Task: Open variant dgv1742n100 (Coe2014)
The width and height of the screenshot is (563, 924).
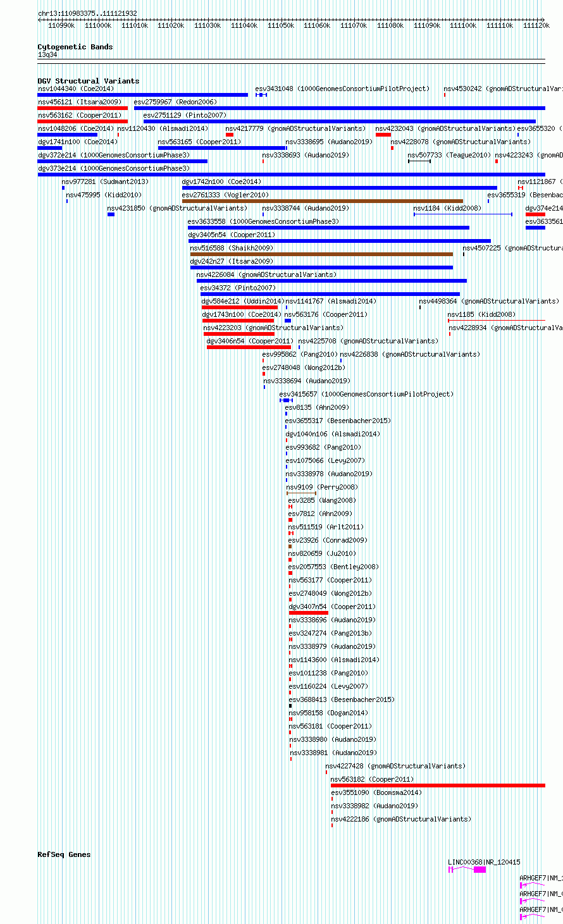Action: click(x=221, y=182)
